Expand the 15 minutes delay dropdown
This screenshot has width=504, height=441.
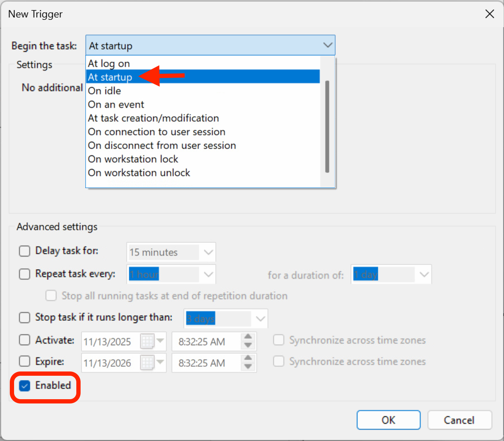[x=208, y=252]
